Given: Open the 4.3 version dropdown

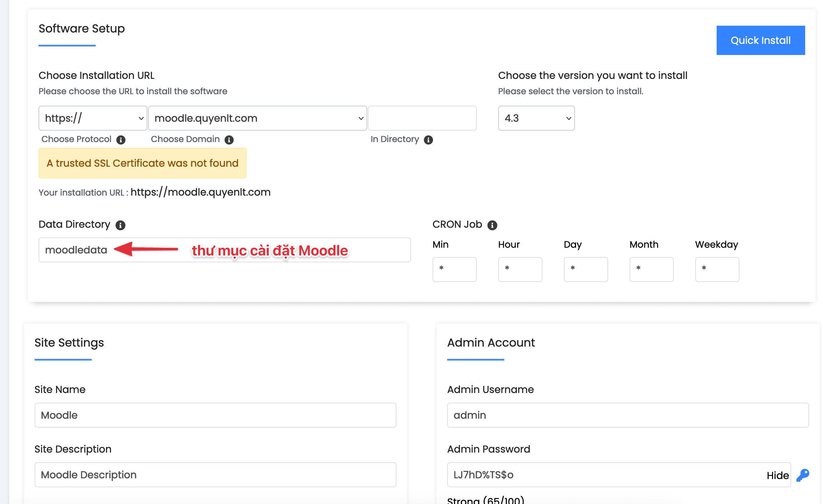Looking at the screenshot, I should coord(536,118).
